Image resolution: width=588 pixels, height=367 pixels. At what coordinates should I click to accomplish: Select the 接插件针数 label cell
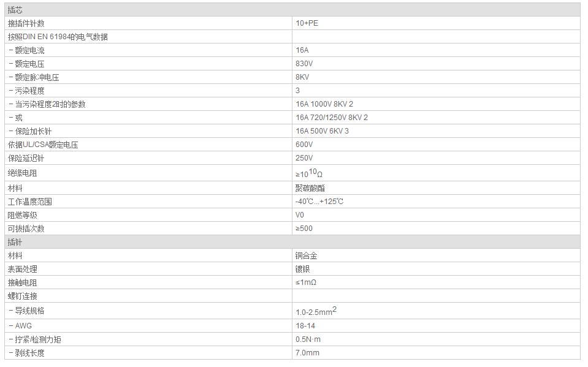[148, 23]
